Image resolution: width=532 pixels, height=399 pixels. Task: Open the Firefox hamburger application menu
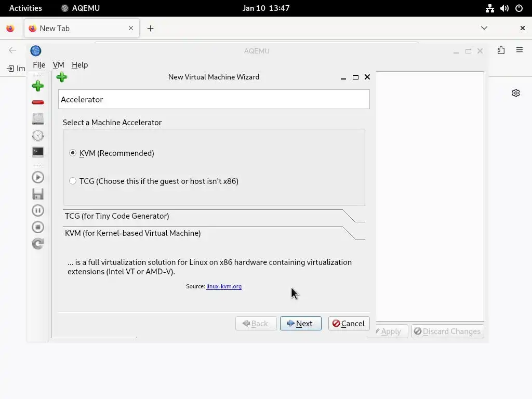click(x=520, y=50)
